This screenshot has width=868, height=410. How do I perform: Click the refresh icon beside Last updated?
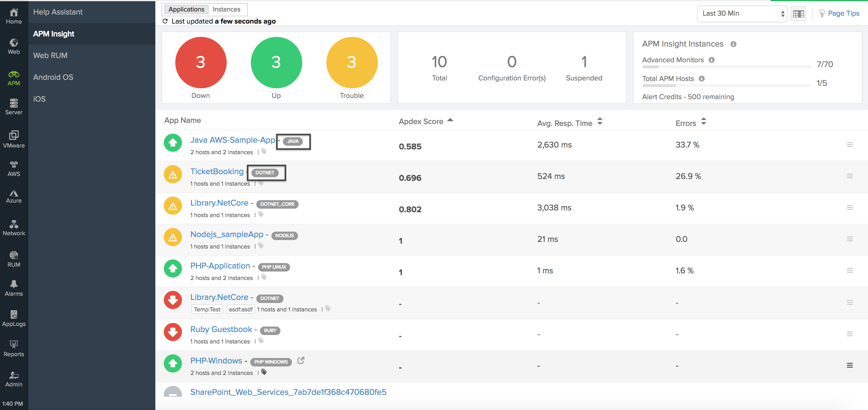point(165,21)
